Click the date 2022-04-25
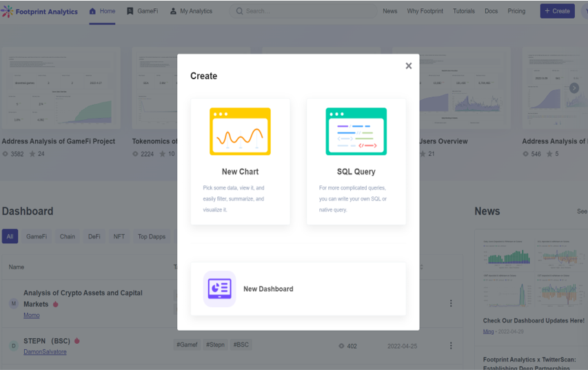 402,346
